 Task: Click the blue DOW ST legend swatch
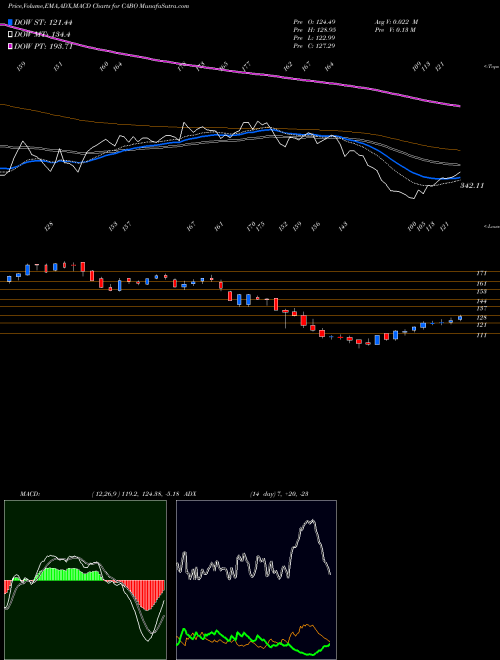(10, 22)
